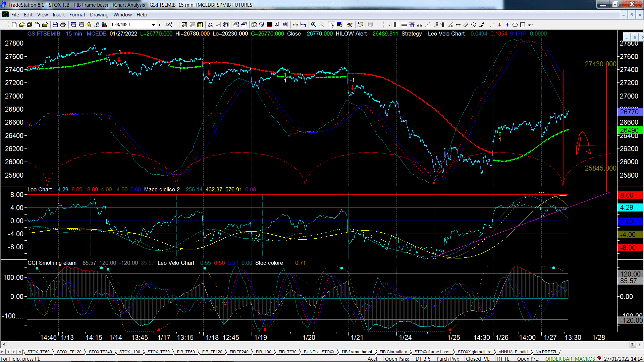Select the Rectangle drawing tool
The height and width of the screenshot is (362, 644).
(523, 24)
